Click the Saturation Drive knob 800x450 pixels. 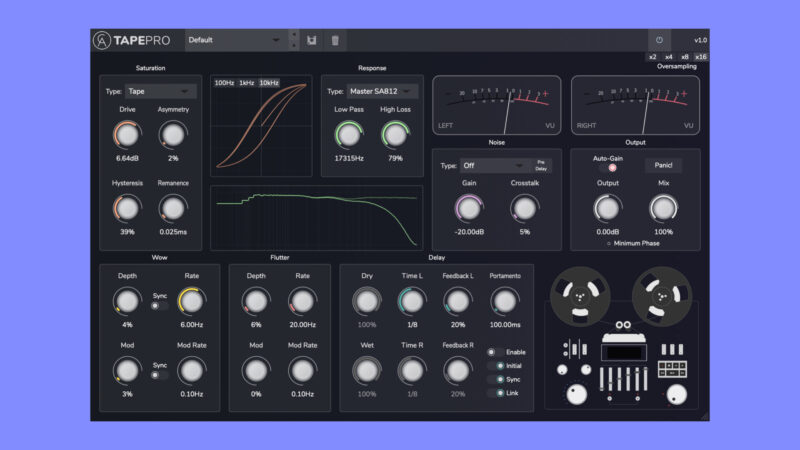(x=127, y=134)
